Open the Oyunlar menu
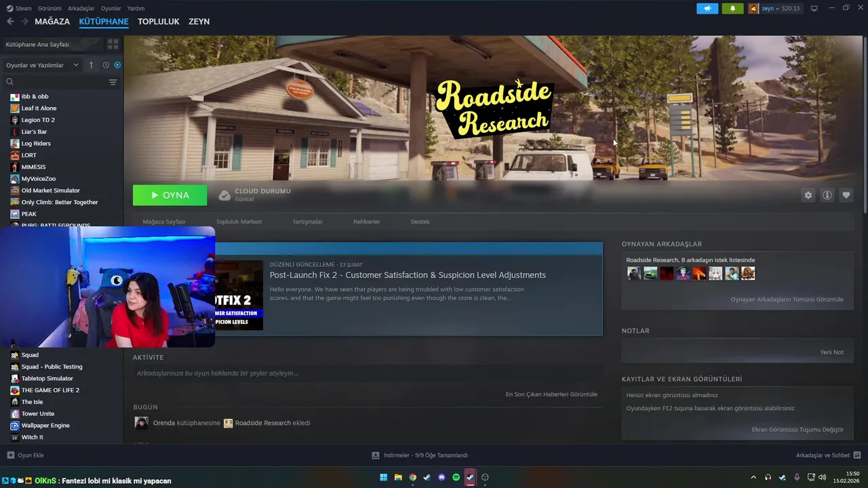 pyautogui.click(x=111, y=9)
